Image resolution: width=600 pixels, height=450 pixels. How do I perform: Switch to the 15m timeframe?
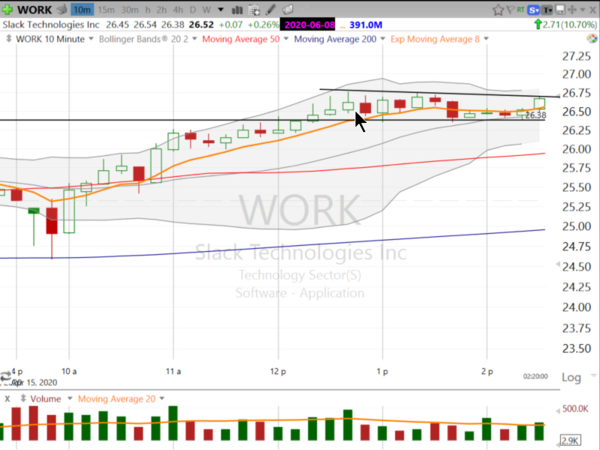click(106, 10)
